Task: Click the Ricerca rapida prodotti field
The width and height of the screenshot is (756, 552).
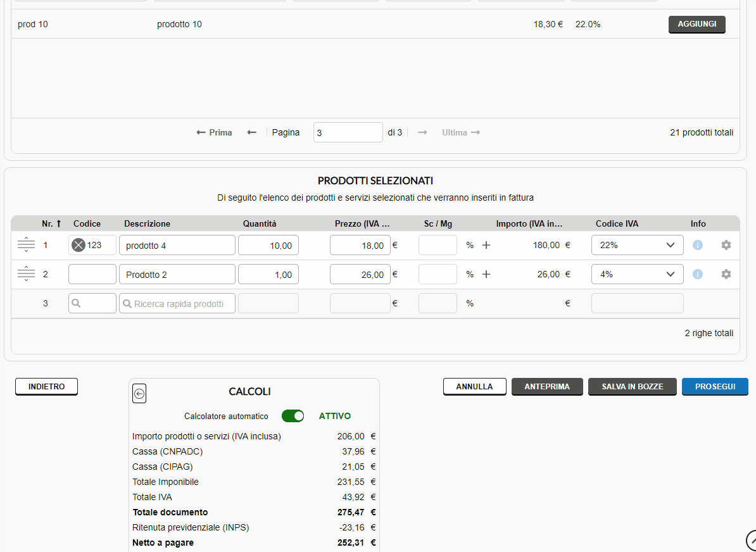Action: pos(177,303)
